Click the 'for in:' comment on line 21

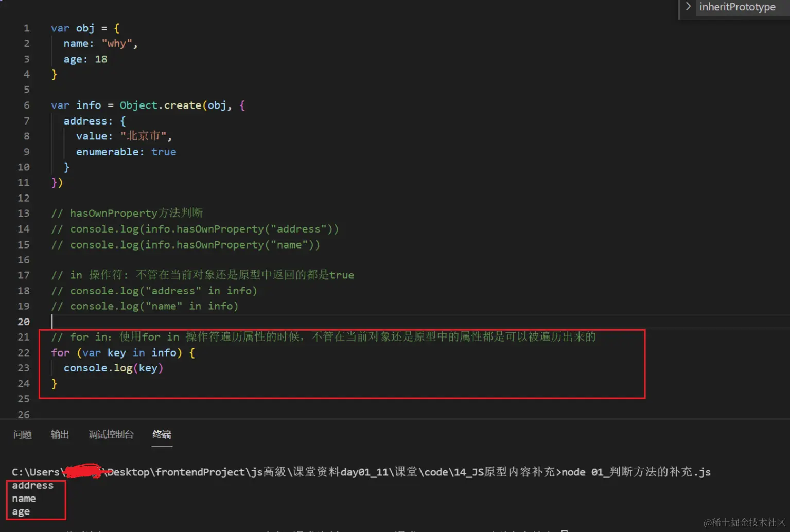pyautogui.click(x=323, y=337)
